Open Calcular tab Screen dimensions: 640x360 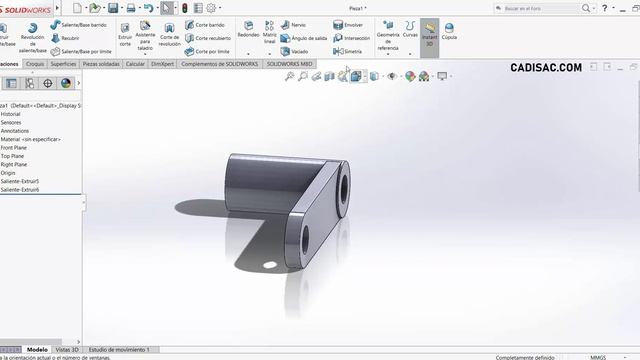(135, 64)
